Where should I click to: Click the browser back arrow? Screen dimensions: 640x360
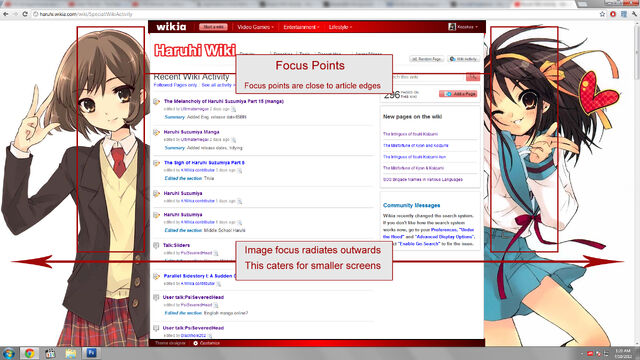tap(6, 14)
